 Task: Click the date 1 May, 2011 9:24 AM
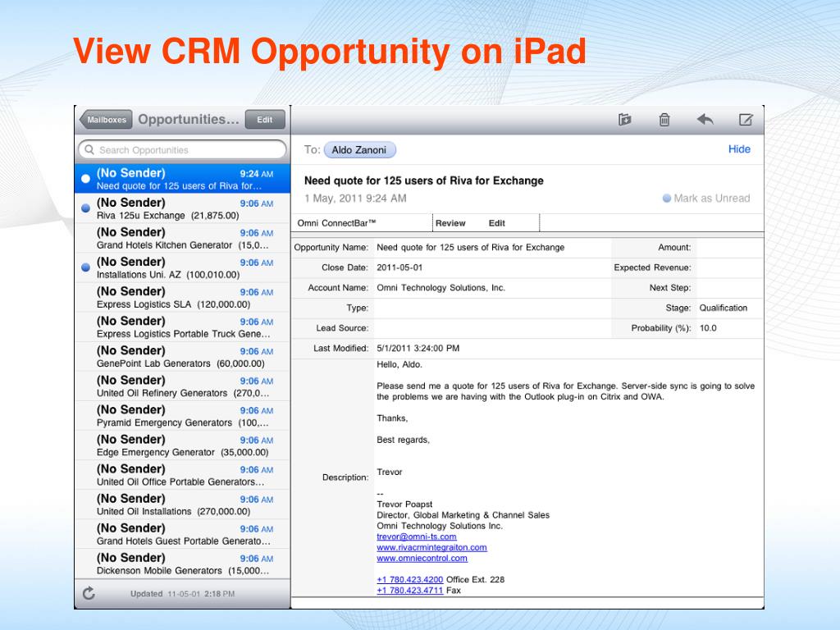355,199
